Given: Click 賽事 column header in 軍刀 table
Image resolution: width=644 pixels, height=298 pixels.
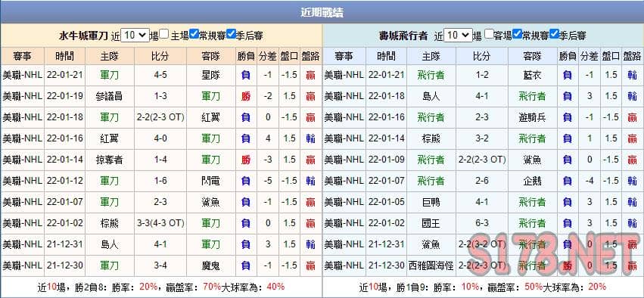Looking at the screenshot, I should [x=22, y=56].
